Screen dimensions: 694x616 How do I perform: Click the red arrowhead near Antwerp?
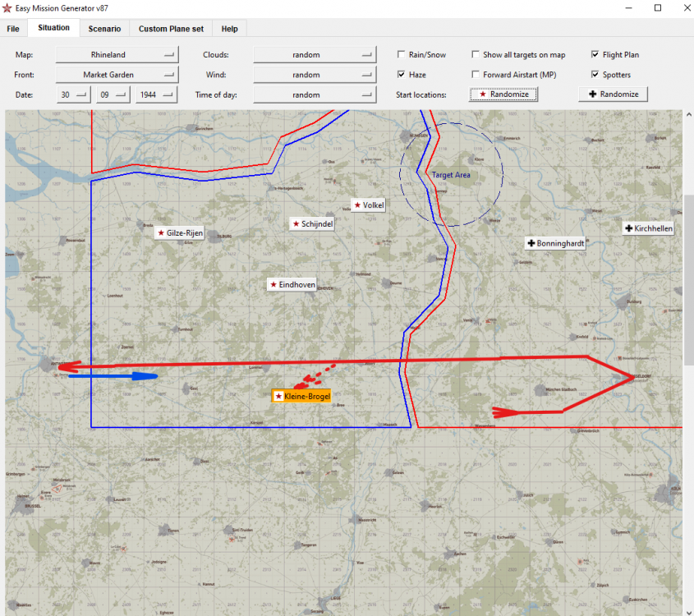(69, 367)
